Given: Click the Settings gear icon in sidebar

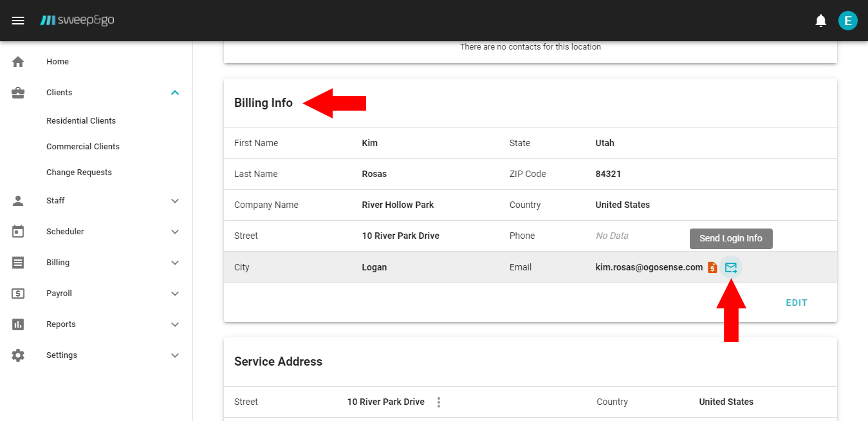Looking at the screenshot, I should (x=18, y=355).
